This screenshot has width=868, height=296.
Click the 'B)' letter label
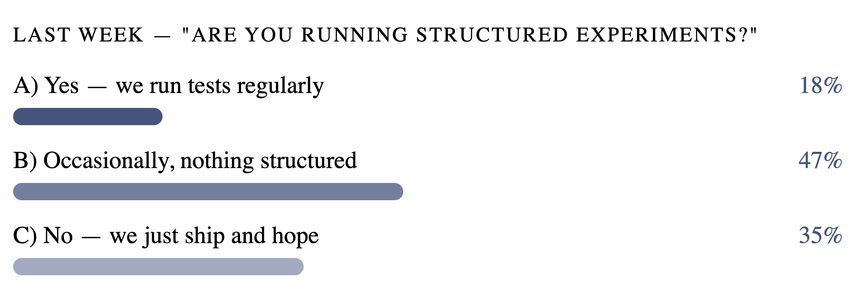coord(25,161)
